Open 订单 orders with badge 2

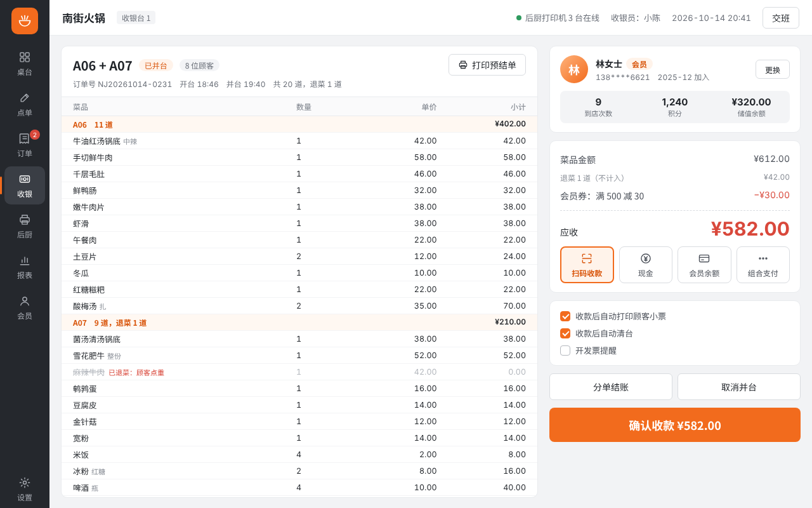tap(25, 145)
